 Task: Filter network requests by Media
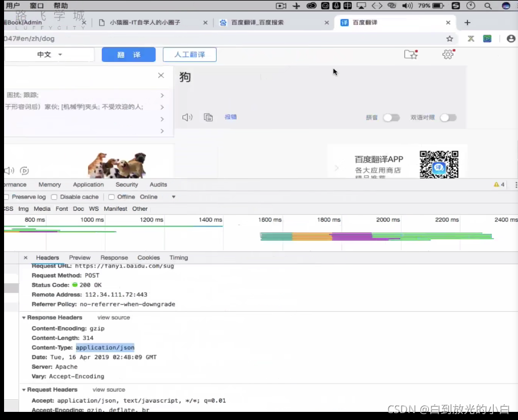click(42, 209)
